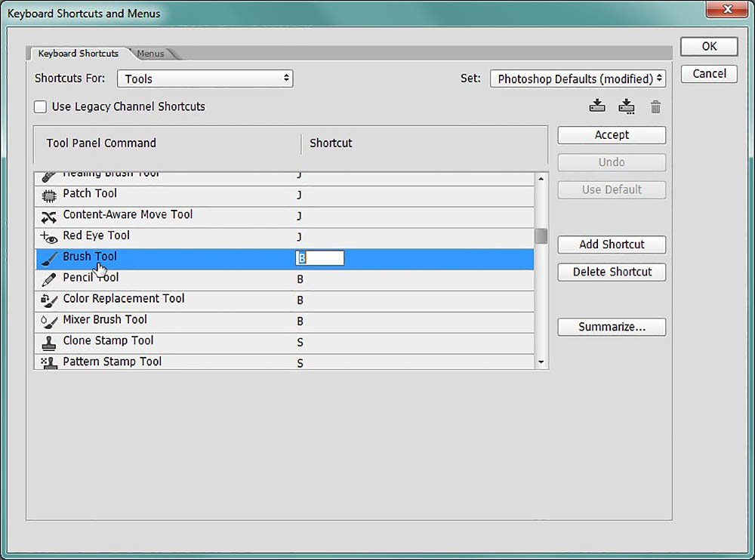Click the Delete Shortcut button
The height and width of the screenshot is (560, 755).
pyautogui.click(x=612, y=272)
